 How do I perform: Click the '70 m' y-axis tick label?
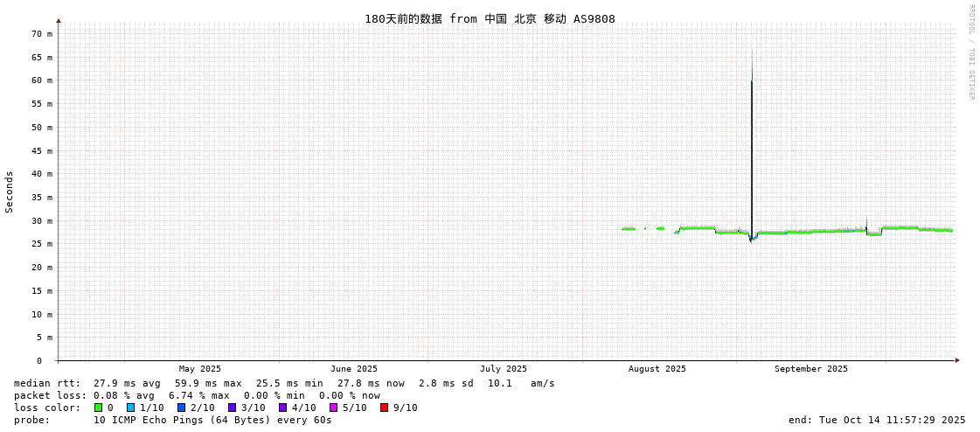coord(40,34)
